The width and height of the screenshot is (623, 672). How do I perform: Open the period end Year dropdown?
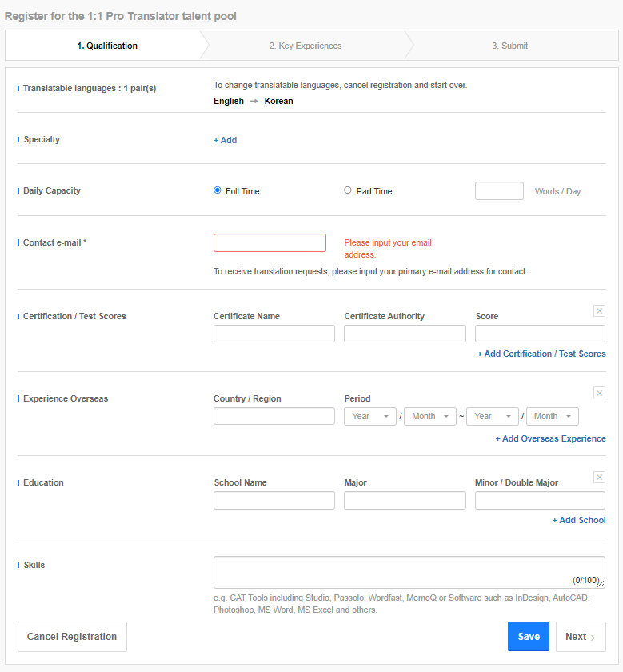[x=493, y=416]
